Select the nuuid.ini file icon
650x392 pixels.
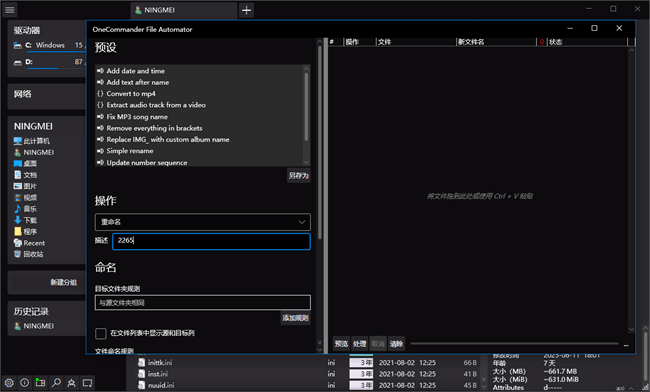tap(141, 385)
